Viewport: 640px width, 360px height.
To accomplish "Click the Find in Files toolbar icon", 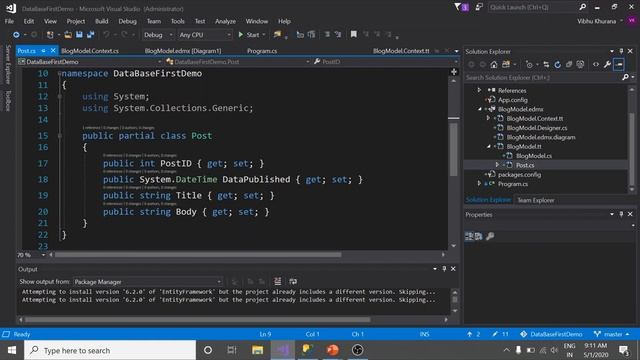I will pyautogui.click(x=278, y=35).
